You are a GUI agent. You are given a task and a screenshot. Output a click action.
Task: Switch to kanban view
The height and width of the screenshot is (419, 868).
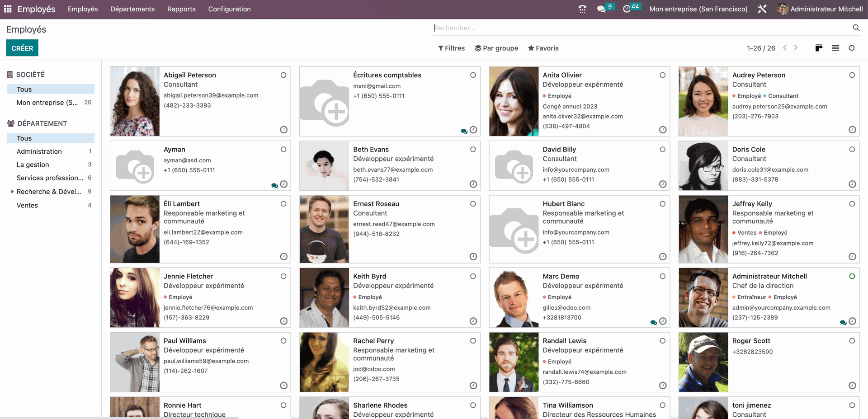click(x=818, y=48)
